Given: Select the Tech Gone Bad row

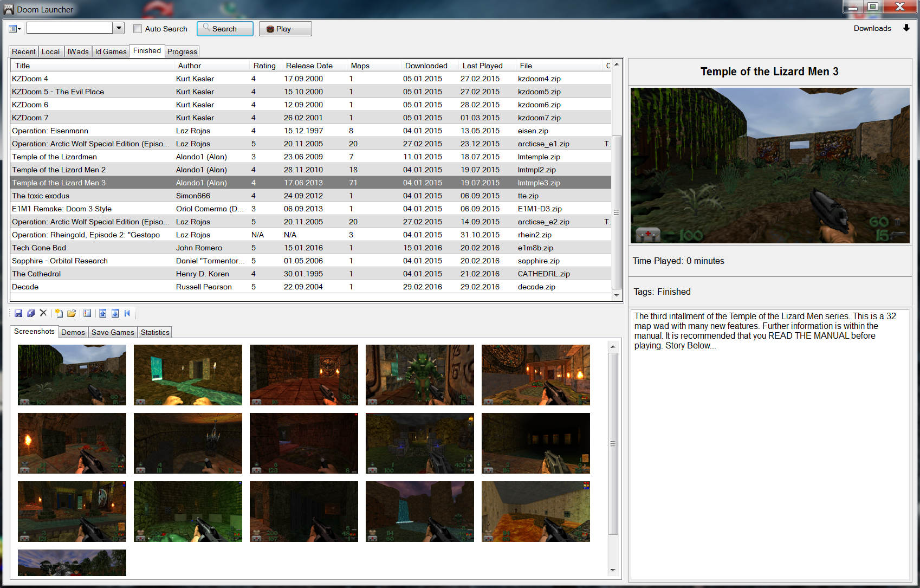Looking at the screenshot, I should 311,248.
